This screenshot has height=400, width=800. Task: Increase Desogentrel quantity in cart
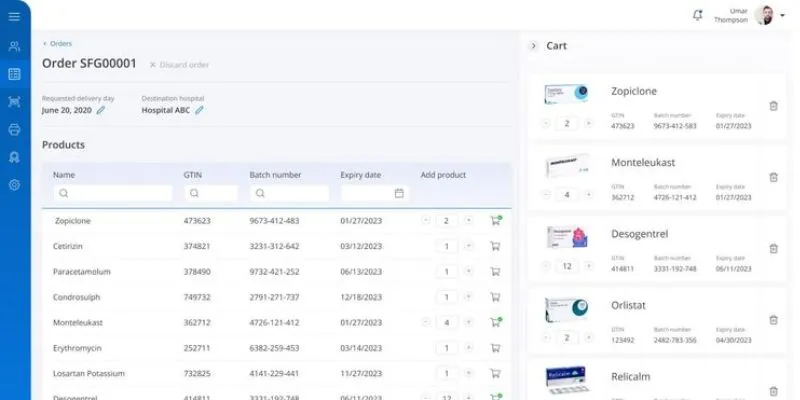click(589, 266)
